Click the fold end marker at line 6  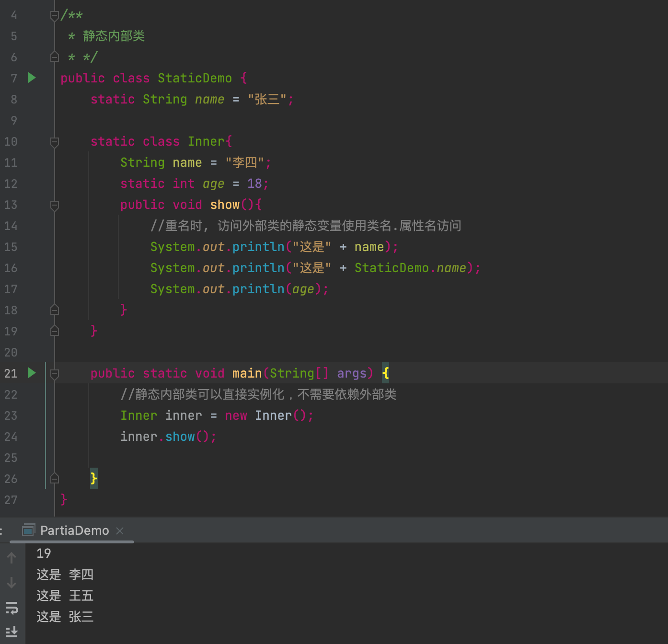(x=55, y=57)
